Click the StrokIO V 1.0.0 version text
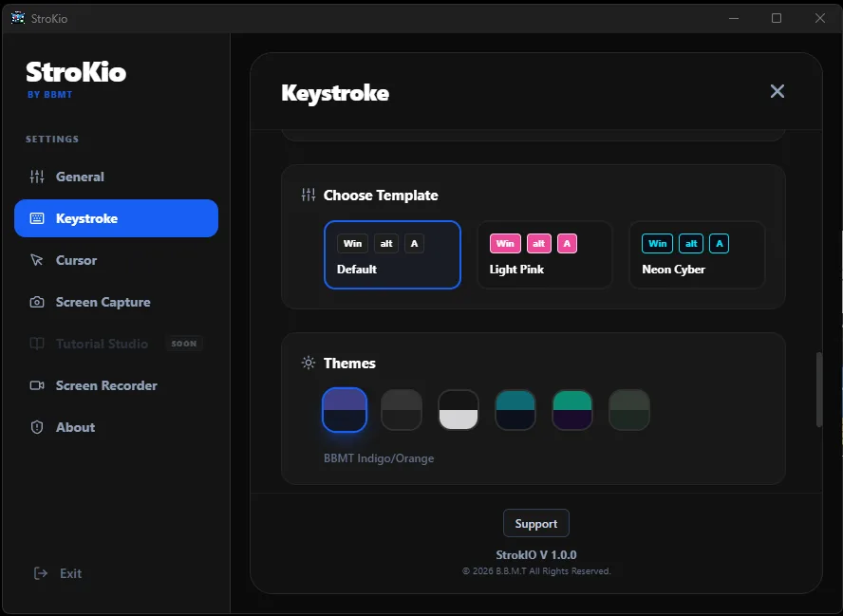The height and width of the screenshot is (616, 843). click(x=536, y=554)
